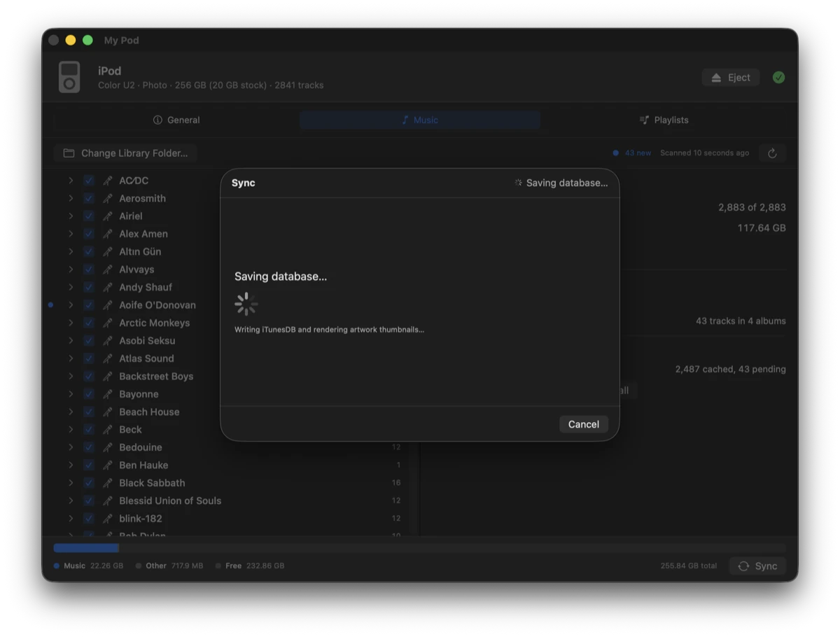Image resolution: width=840 pixels, height=637 pixels.
Task: Expand the Alex Amen artist row
Action: (71, 234)
